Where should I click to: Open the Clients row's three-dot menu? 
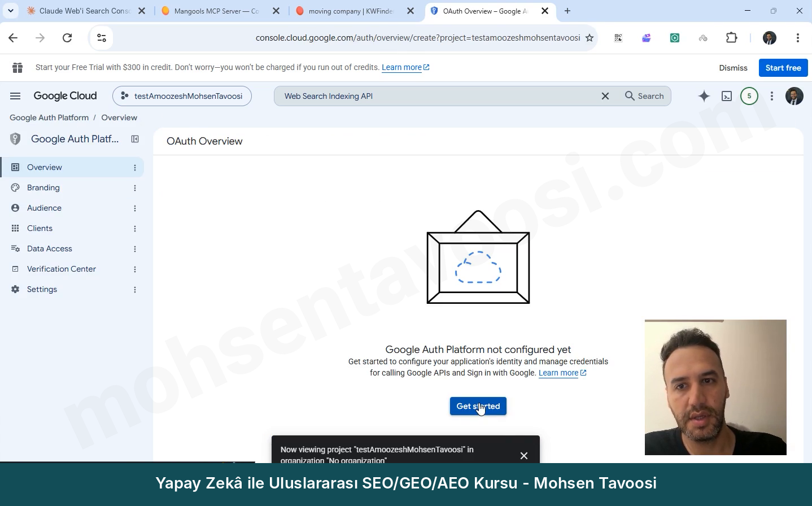pyautogui.click(x=135, y=229)
